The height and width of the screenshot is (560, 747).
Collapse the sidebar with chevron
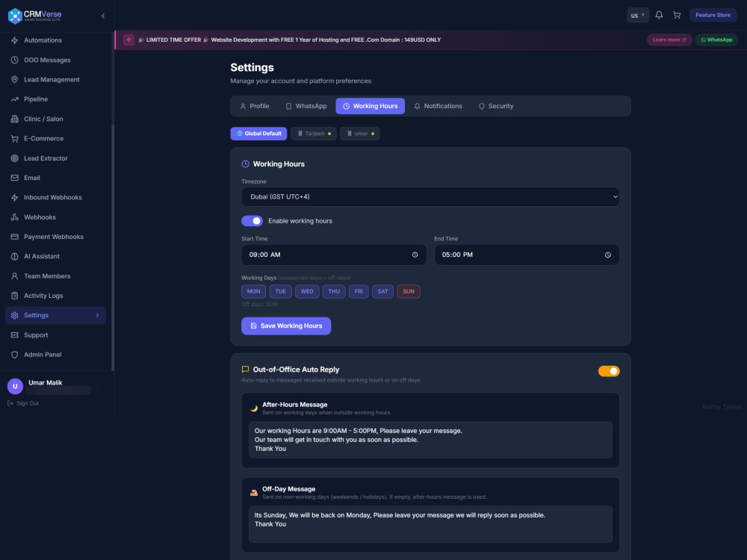[x=103, y=16]
